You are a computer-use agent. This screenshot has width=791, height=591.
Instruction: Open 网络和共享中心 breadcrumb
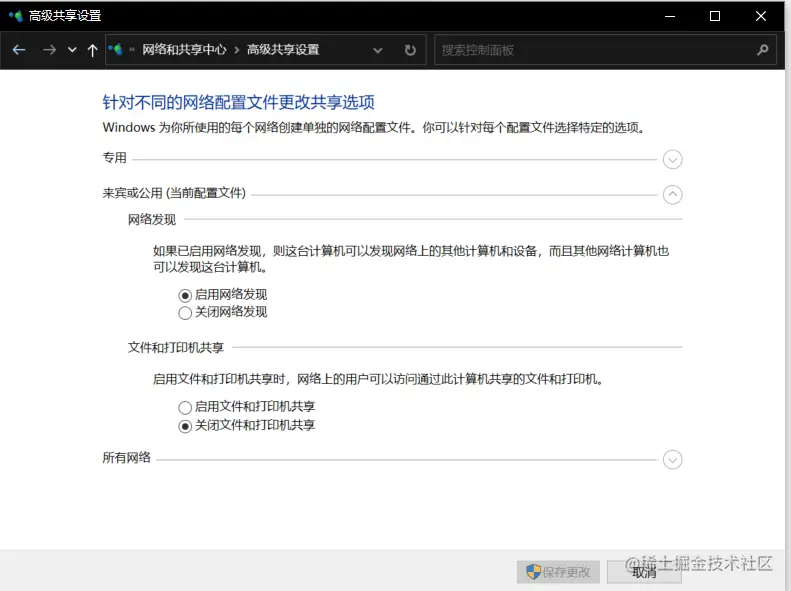pyautogui.click(x=184, y=49)
